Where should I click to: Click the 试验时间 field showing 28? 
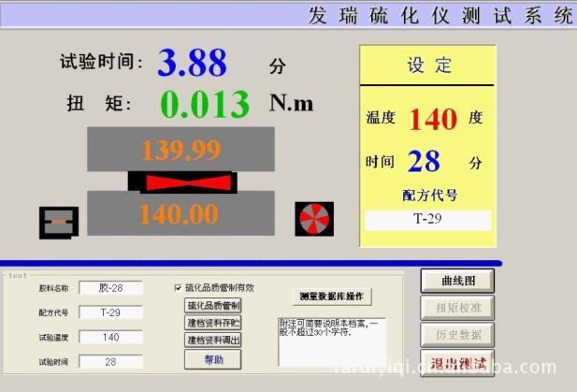click(x=110, y=361)
